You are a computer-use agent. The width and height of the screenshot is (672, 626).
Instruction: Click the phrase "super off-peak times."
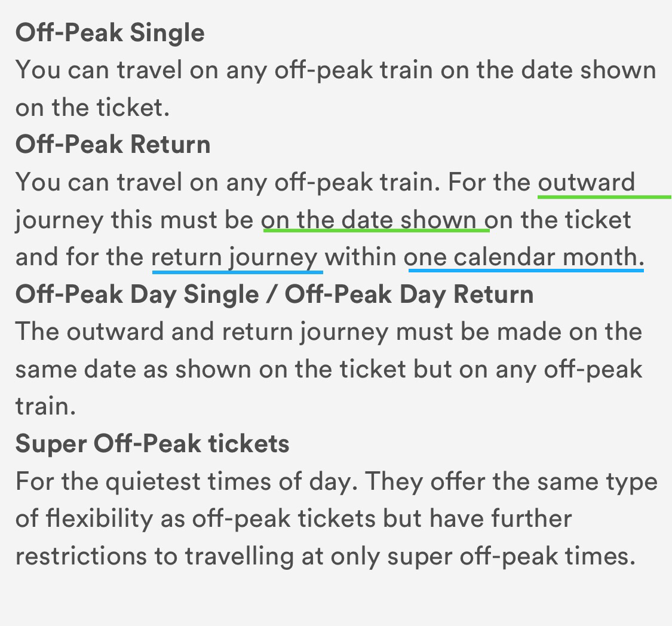click(511, 556)
